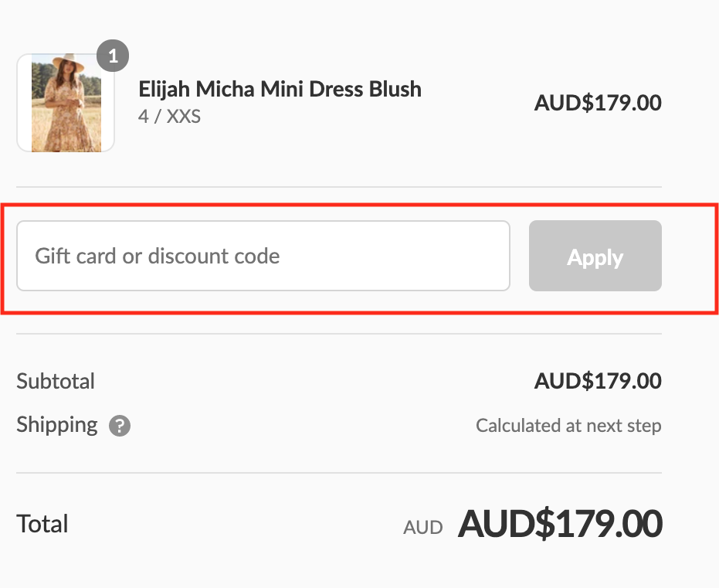Image resolution: width=719 pixels, height=588 pixels.
Task: Click the divider line above Total
Action: (x=338, y=473)
